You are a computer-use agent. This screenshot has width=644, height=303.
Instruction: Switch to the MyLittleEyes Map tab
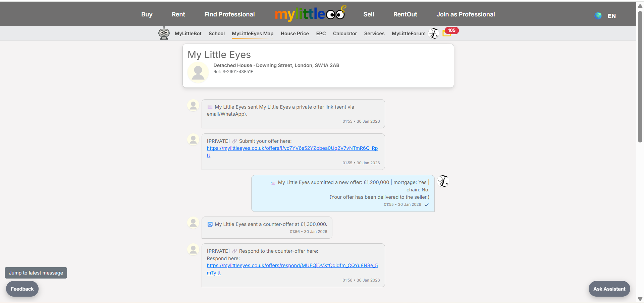252,34
